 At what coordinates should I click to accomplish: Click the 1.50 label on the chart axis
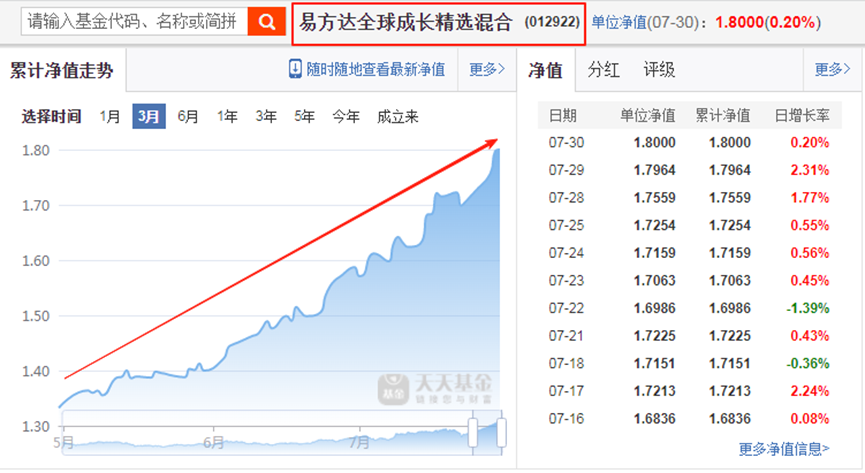[x=35, y=316]
